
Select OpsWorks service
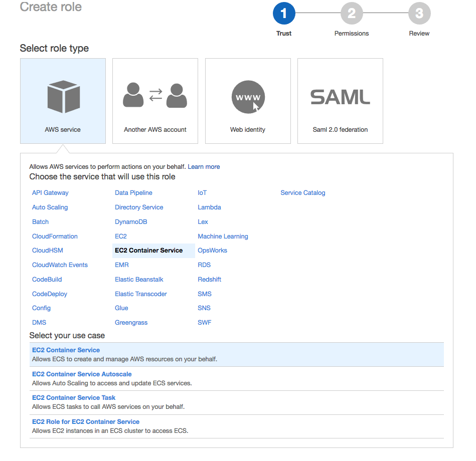tap(213, 251)
